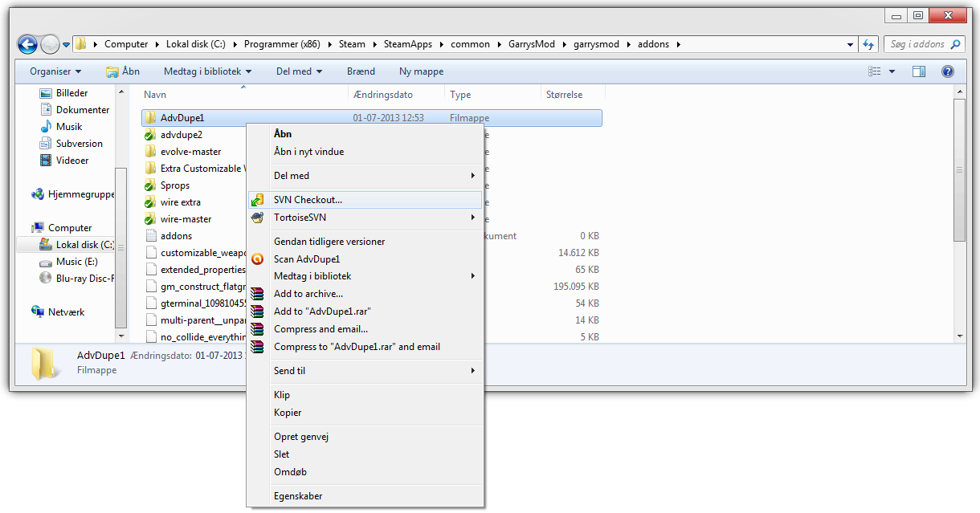Click the advdupe2 SVN-checked folder icon
This screenshot has width=980, height=513.
[150, 135]
